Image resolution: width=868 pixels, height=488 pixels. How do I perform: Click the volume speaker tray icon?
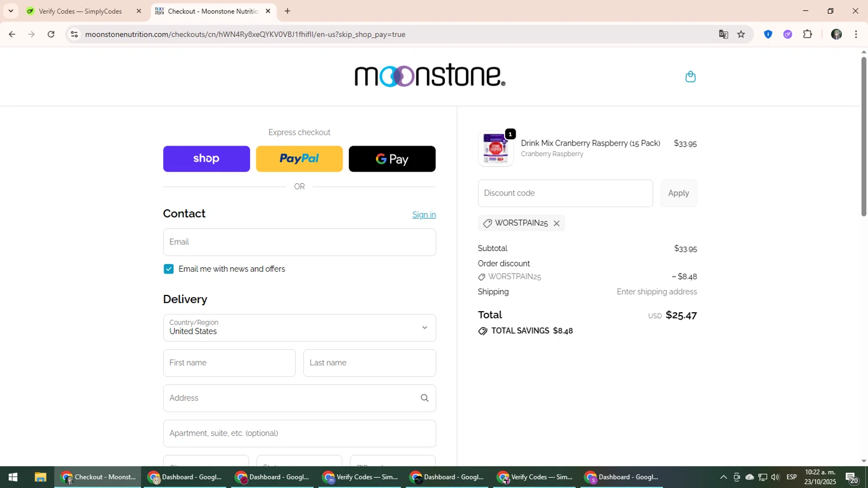tap(775, 477)
